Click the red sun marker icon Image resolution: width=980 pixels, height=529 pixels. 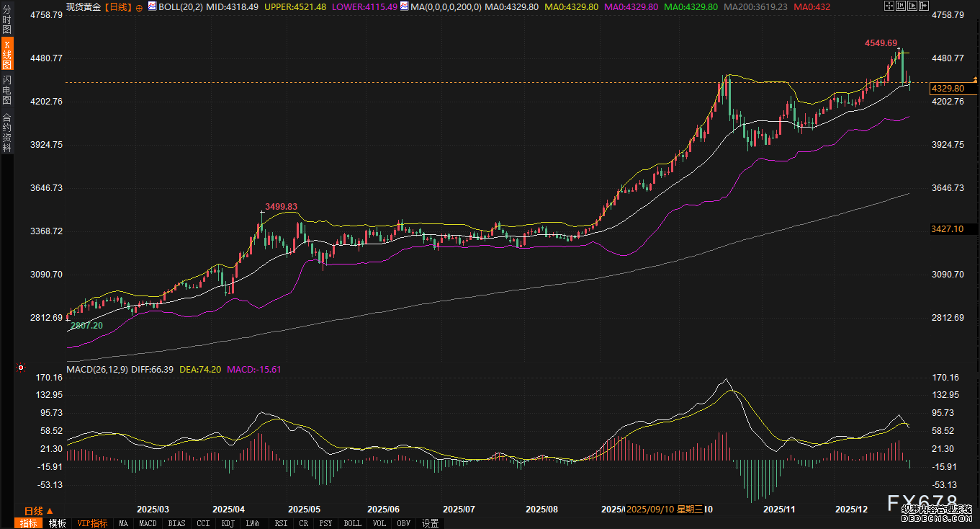tap(20, 368)
